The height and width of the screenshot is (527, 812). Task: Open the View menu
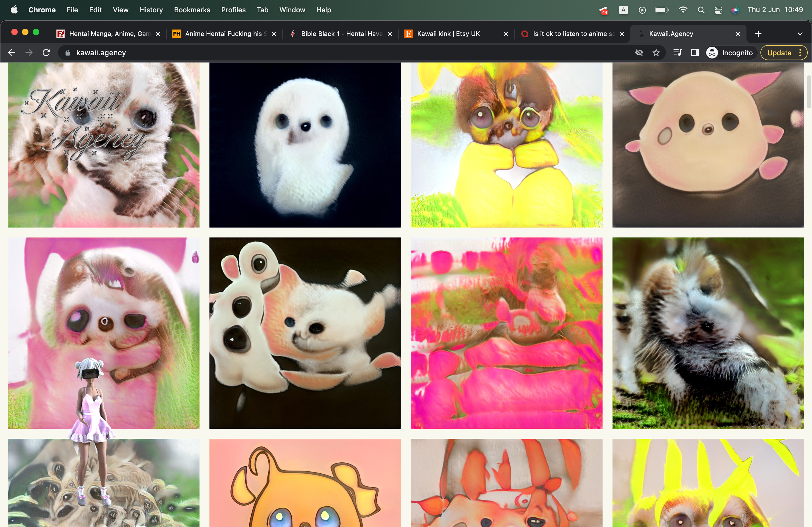click(121, 10)
